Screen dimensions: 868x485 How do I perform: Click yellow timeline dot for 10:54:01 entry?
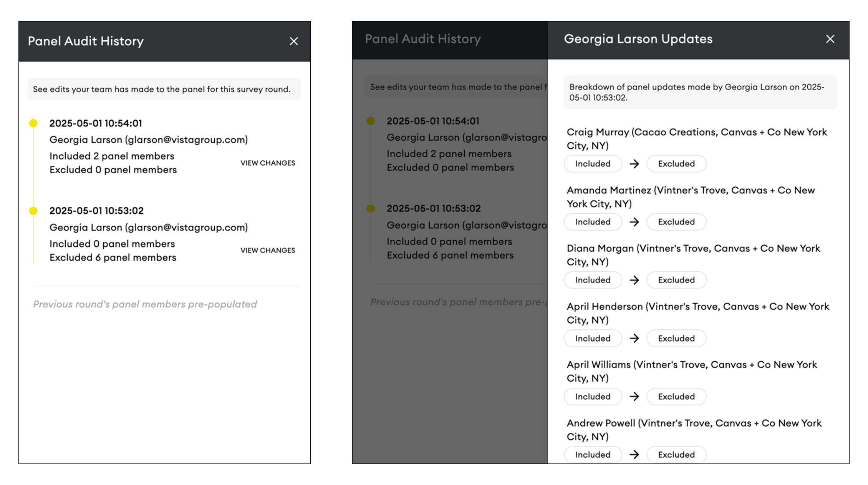pos(33,123)
